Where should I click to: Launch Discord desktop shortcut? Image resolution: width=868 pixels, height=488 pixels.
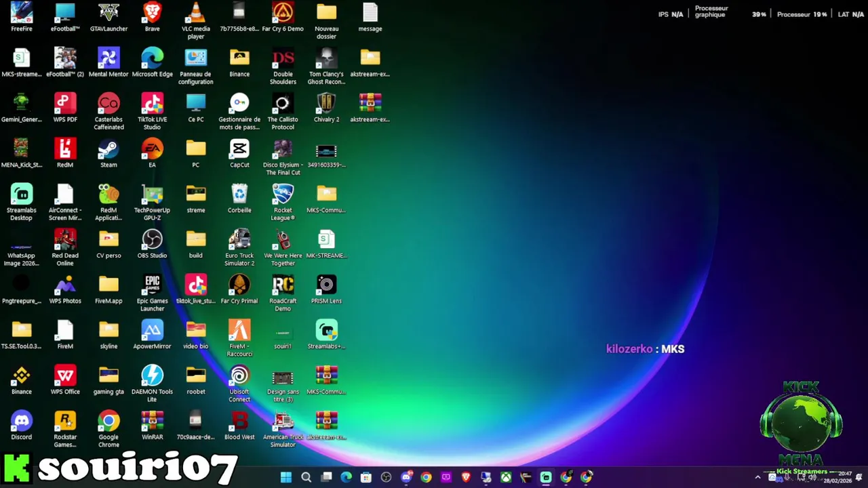click(x=21, y=426)
